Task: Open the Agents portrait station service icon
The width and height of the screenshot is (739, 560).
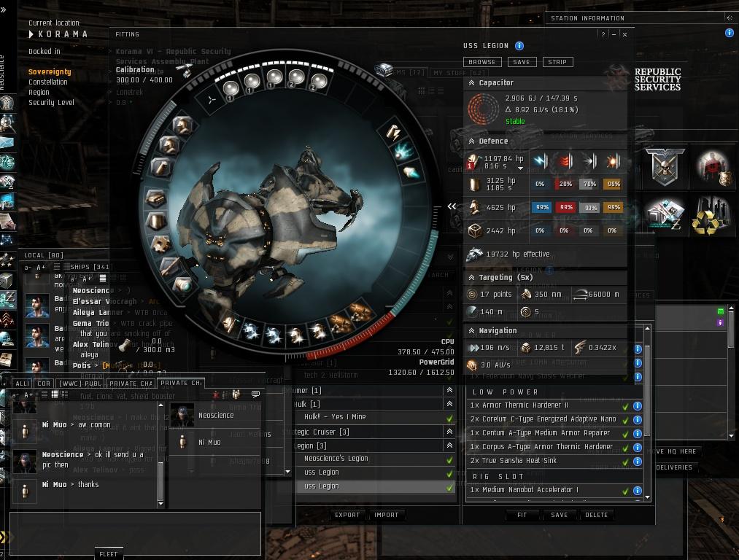Action: 713,166
